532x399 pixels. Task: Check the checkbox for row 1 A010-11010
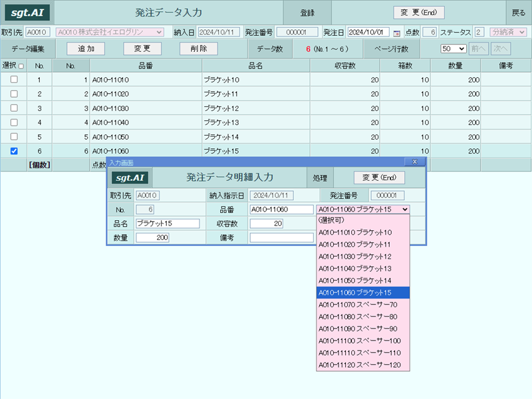14,79
